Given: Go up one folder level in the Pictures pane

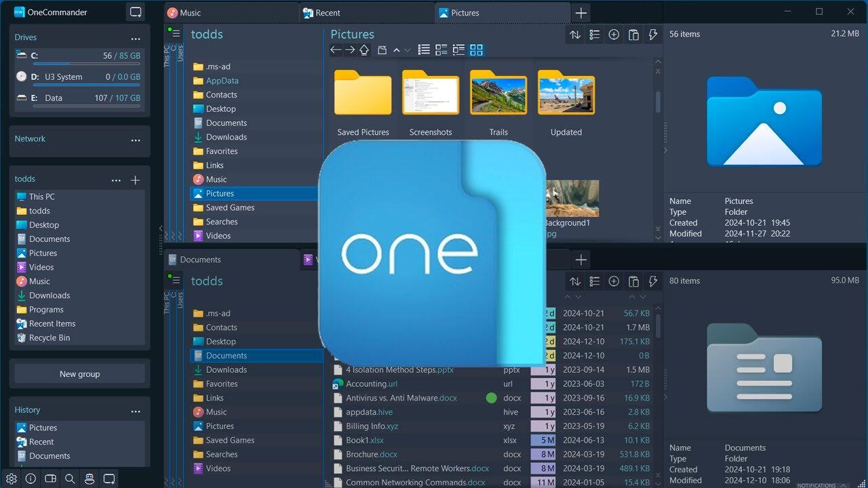Looking at the screenshot, I should 364,49.
